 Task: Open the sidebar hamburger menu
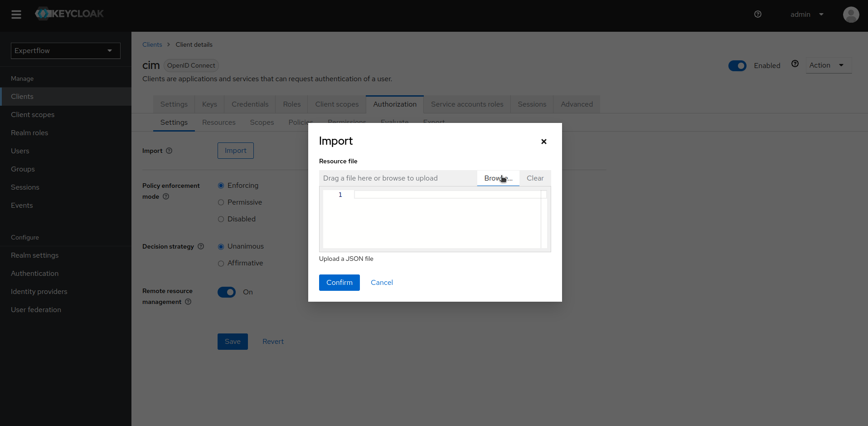[16, 14]
